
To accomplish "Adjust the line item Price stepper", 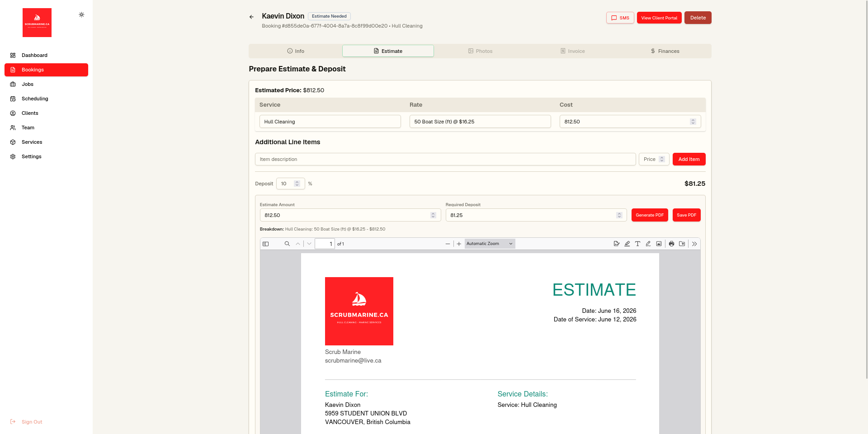I will click(662, 159).
